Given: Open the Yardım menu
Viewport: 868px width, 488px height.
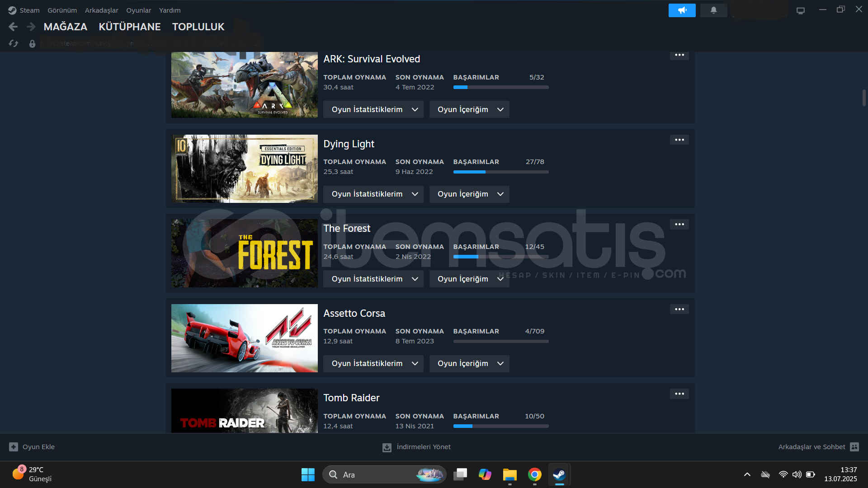Looking at the screenshot, I should [x=170, y=10].
